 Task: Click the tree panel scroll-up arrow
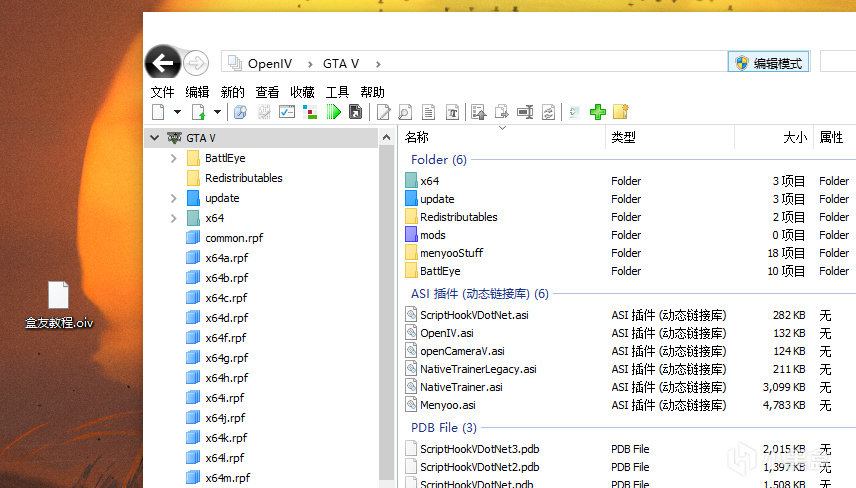point(387,138)
